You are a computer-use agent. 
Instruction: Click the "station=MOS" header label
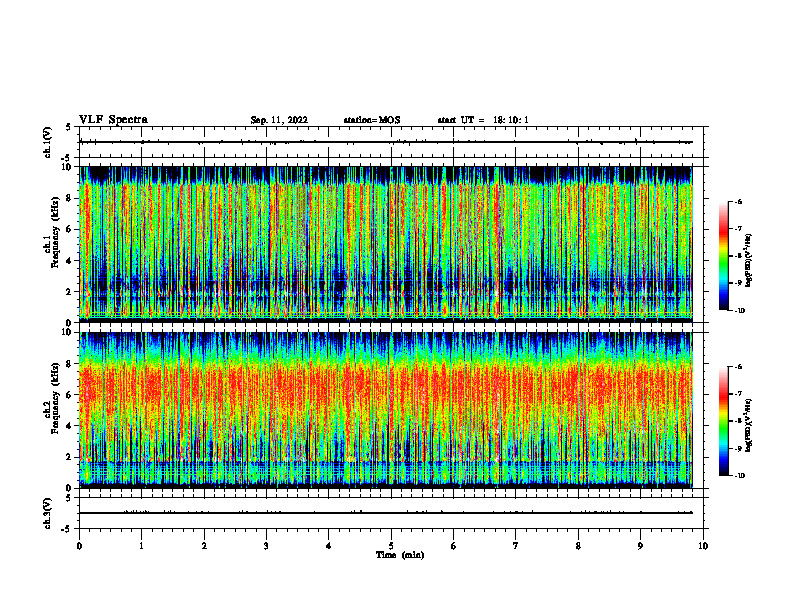(x=372, y=120)
